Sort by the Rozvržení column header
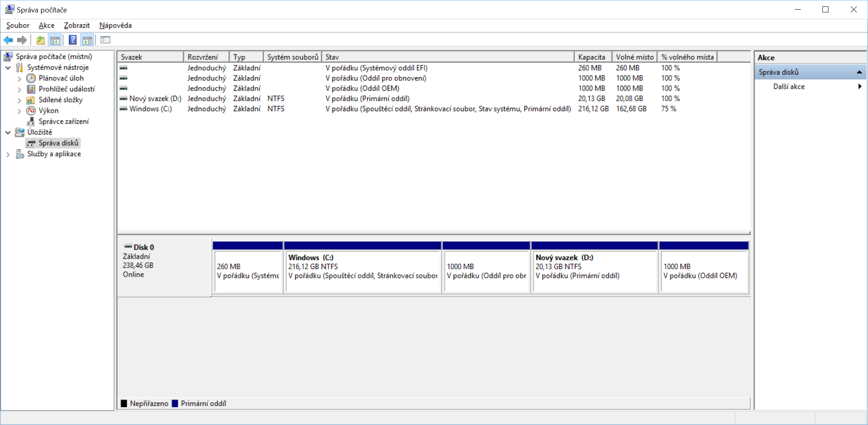Screen dimensions: 868x425 (x=206, y=57)
